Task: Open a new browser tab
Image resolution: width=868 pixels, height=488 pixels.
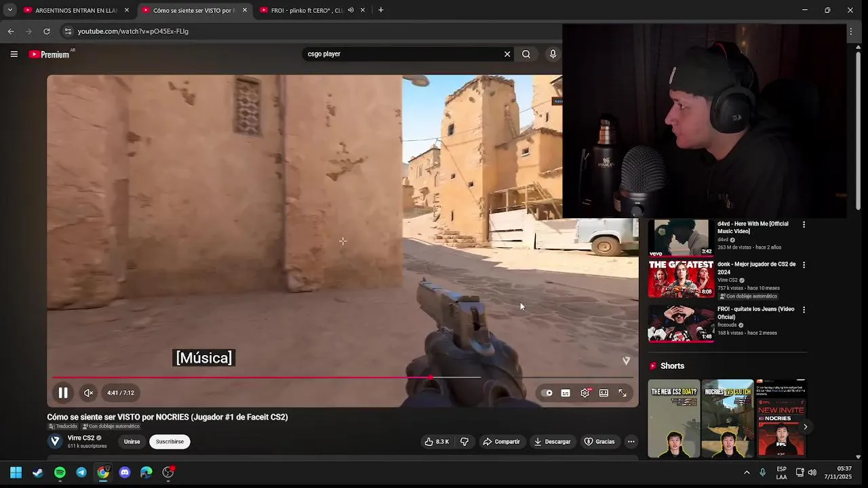Action: 380,10
